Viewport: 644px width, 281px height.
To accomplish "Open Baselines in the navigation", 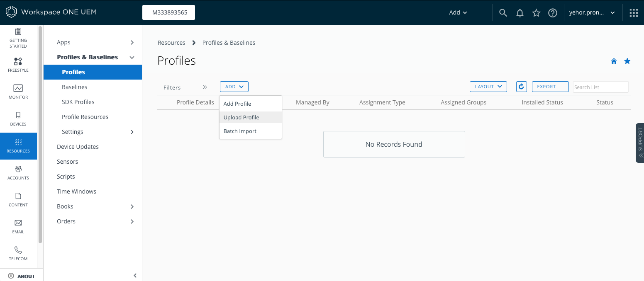I will coord(75,87).
